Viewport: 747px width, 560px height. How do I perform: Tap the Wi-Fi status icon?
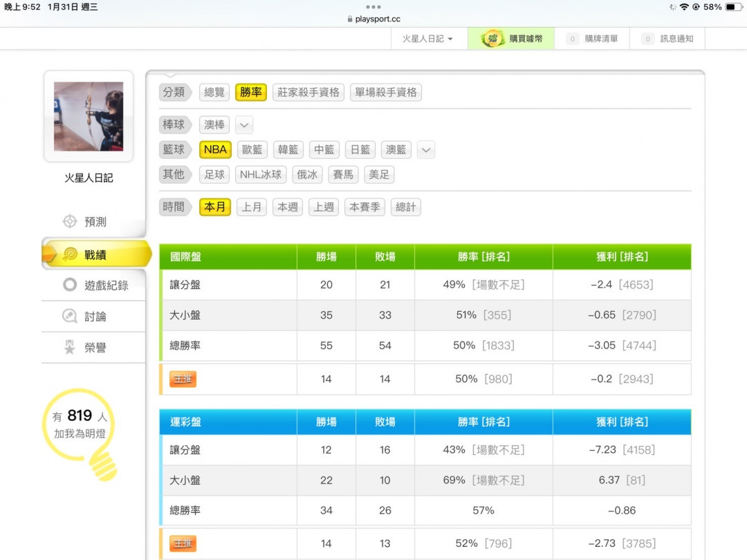(x=684, y=7)
